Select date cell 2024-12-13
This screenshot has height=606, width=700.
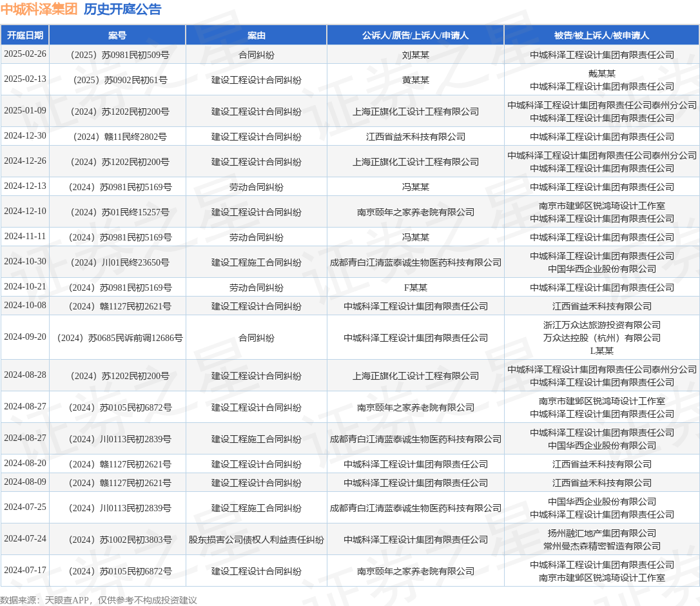coord(25,186)
